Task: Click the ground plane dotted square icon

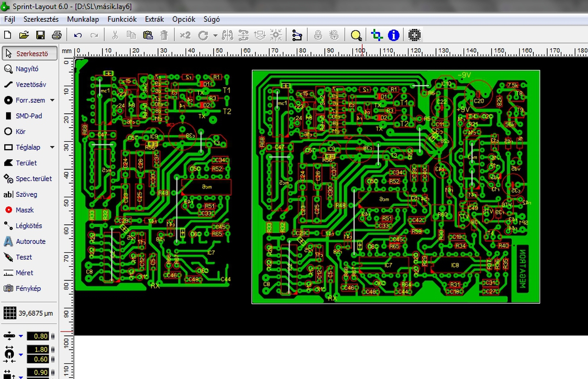Action: 415,35
